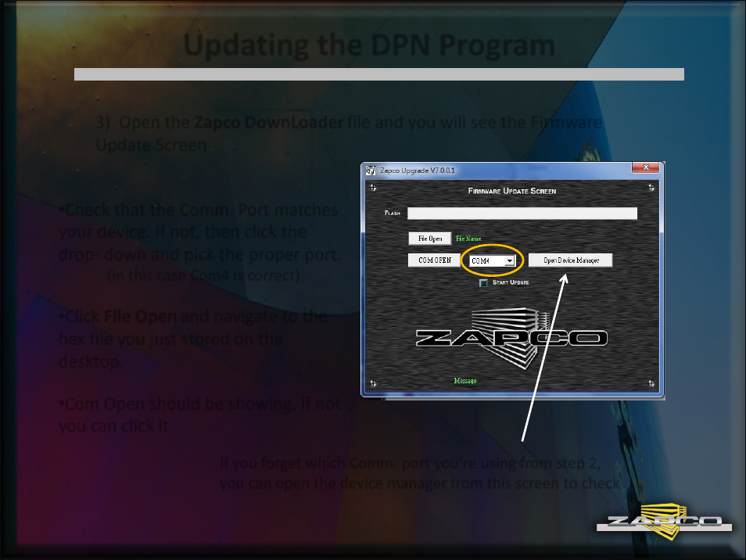Open the COM4 port dropdown
This screenshot has height=560, width=746.
pyautogui.click(x=510, y=260)
